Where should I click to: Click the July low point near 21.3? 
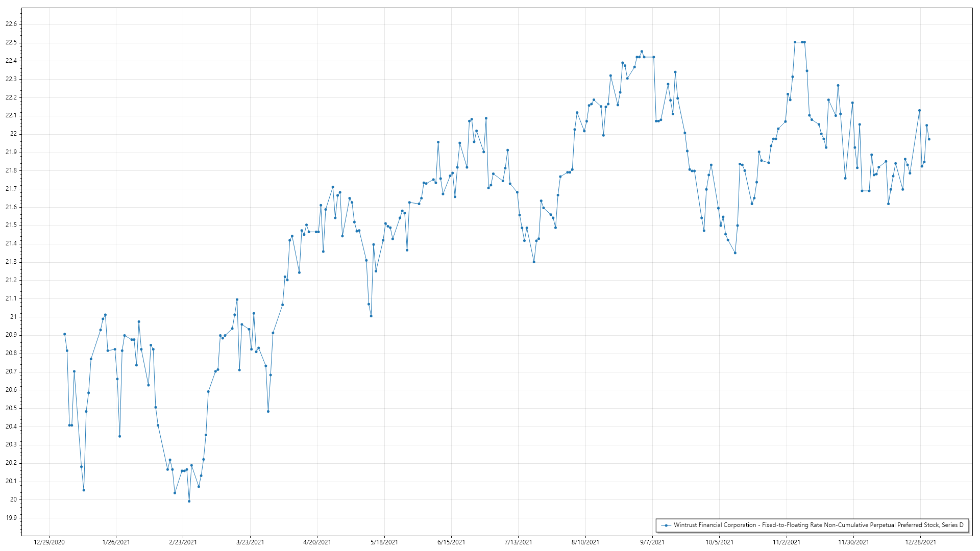point(534,262)
